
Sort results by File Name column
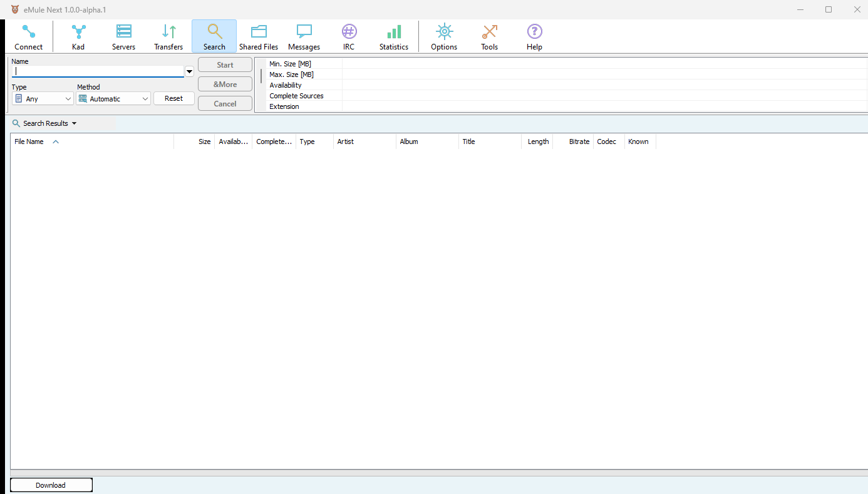click(x=92, y=142)
